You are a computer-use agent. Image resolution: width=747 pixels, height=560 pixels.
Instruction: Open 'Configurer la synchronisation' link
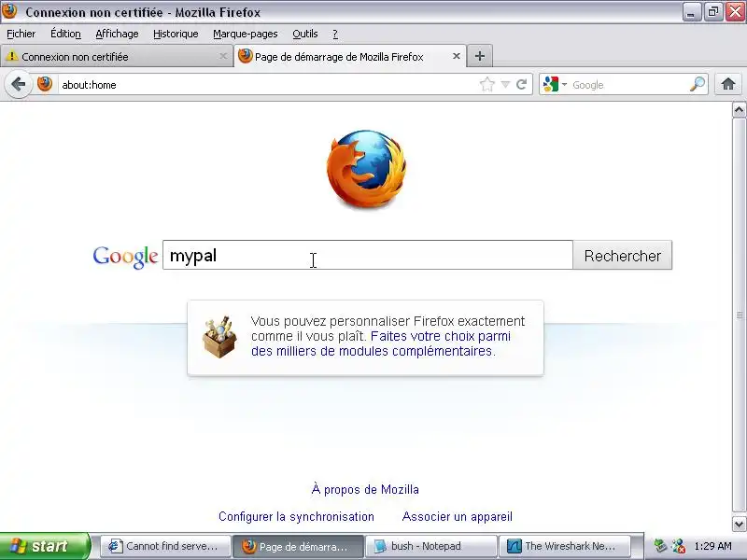point(296,517)
